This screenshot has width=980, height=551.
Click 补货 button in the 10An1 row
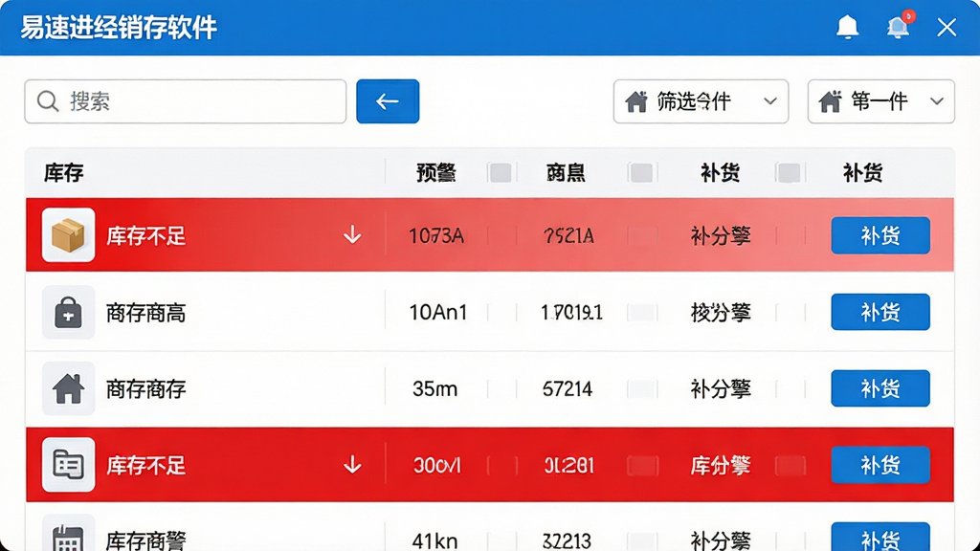coord(880,312)
